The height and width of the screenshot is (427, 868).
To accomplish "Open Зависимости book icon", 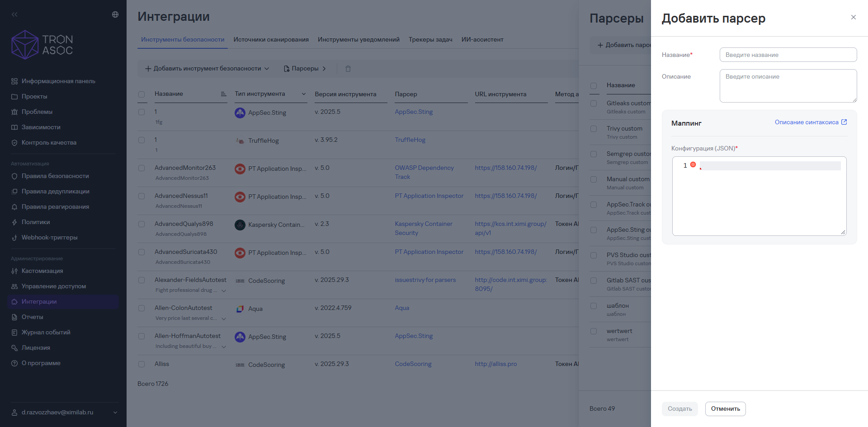I will (x=14, y=127).
